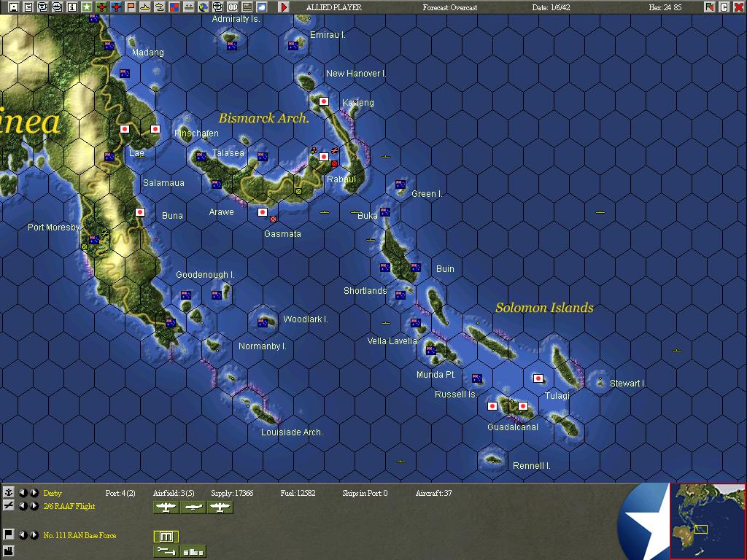Screen dimensions: 747x560
Task: Click the No. 111 RAN Base Force name
Action: click(80, 535)
